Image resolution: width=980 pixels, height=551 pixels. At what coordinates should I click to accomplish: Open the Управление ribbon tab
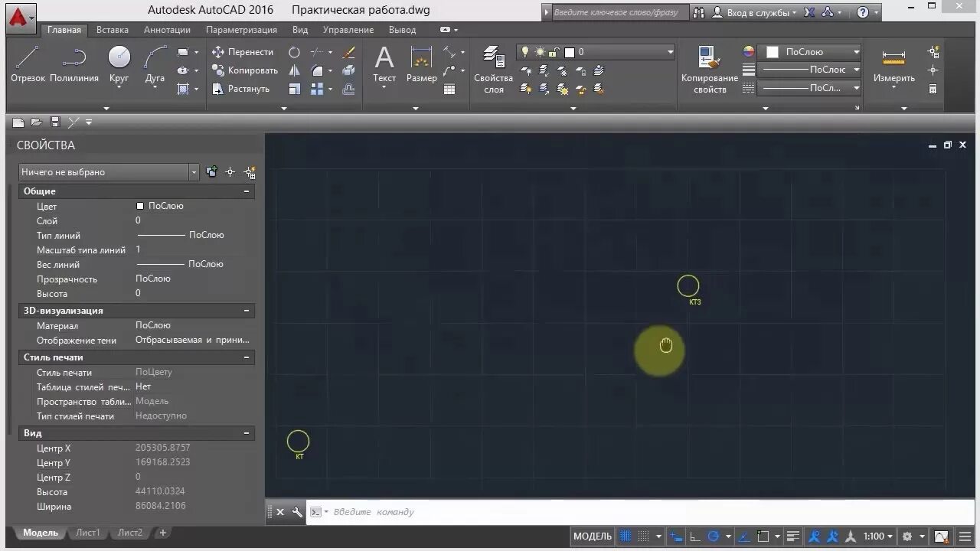tap(348, 30)
